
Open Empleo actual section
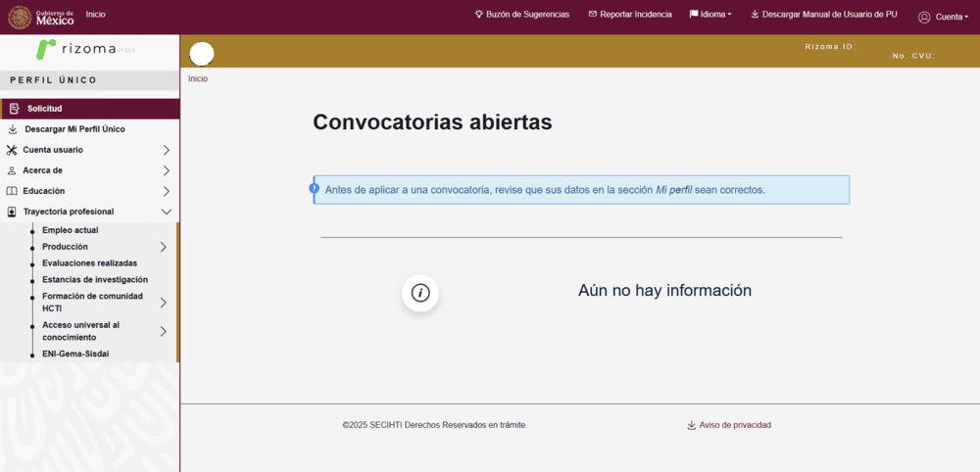pyautogui.click(x=70, y=230)
